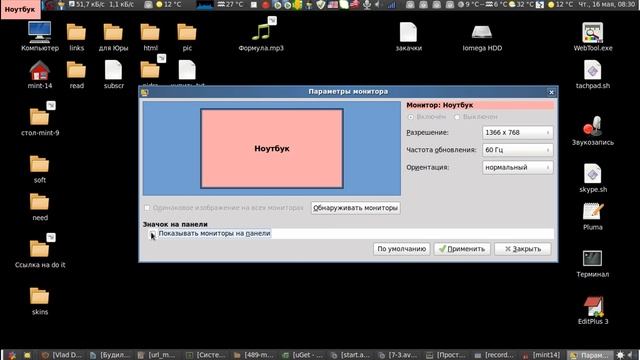
Task: Open the mint-14 home folder icon
Action: (x=40, y=70)
